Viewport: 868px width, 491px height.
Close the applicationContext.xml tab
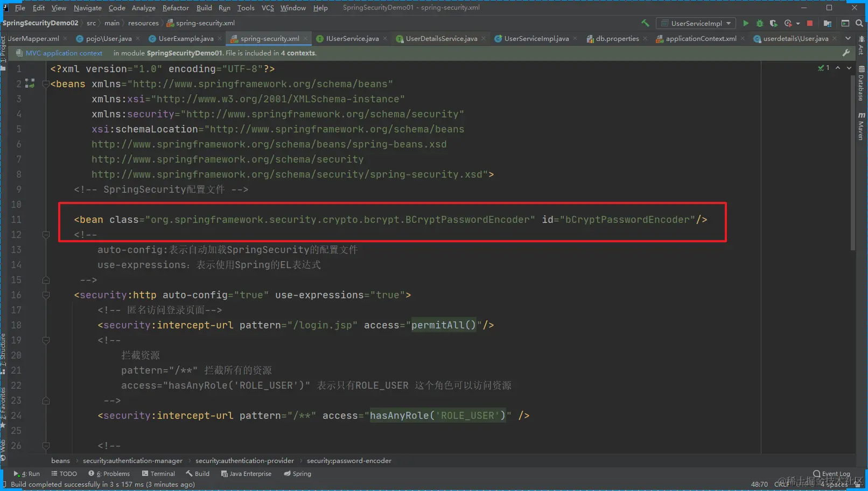(x=743, y=38)
